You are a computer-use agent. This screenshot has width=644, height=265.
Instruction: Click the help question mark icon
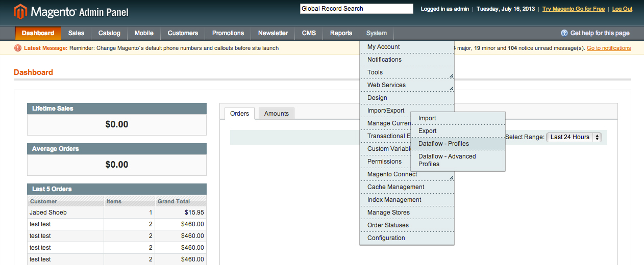coord(564,33)
